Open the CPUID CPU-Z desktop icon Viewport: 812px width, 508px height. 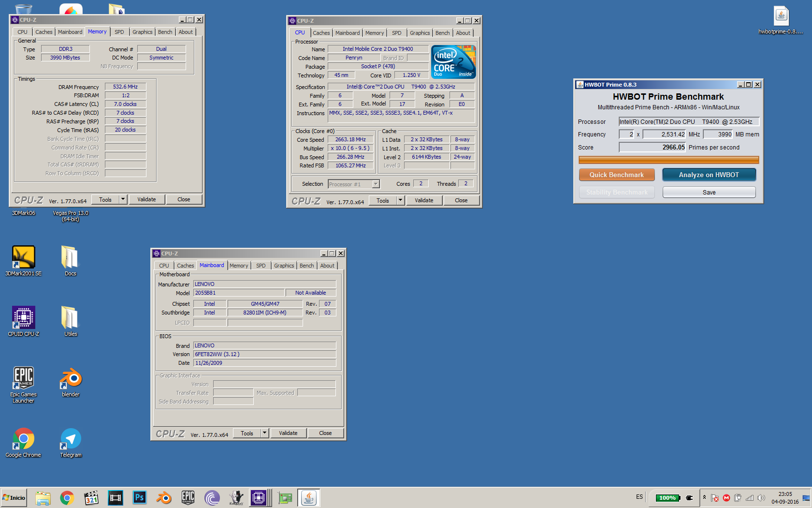(23, 321)
